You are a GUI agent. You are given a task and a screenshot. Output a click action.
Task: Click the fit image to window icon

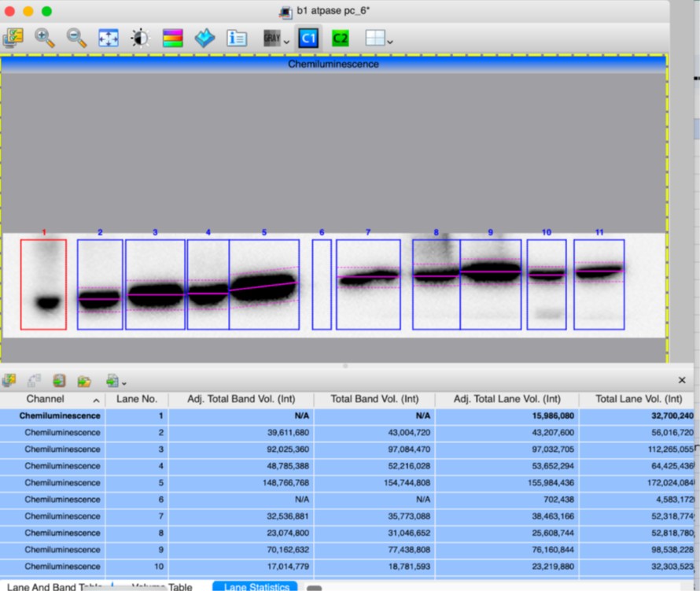pyautogui.click(x=108, y=38)
